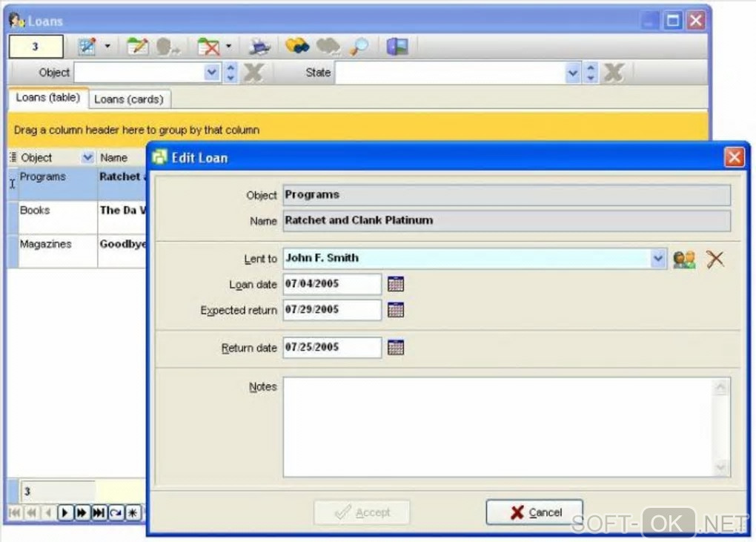Click the Accept button
This screenshot has width=756, height=542.
[362, 512]
